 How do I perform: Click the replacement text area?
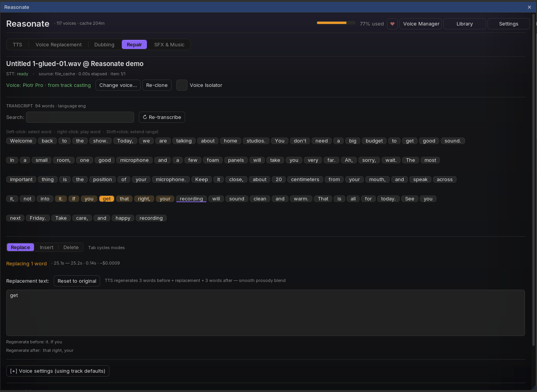coord(266,313)
